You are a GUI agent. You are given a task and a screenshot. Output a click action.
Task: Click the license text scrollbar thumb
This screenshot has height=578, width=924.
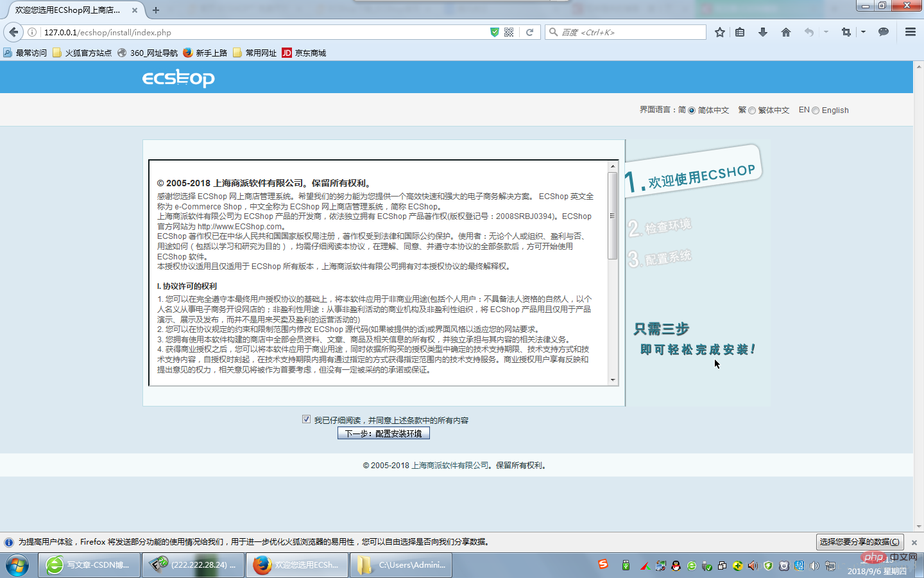click(613, 216)
